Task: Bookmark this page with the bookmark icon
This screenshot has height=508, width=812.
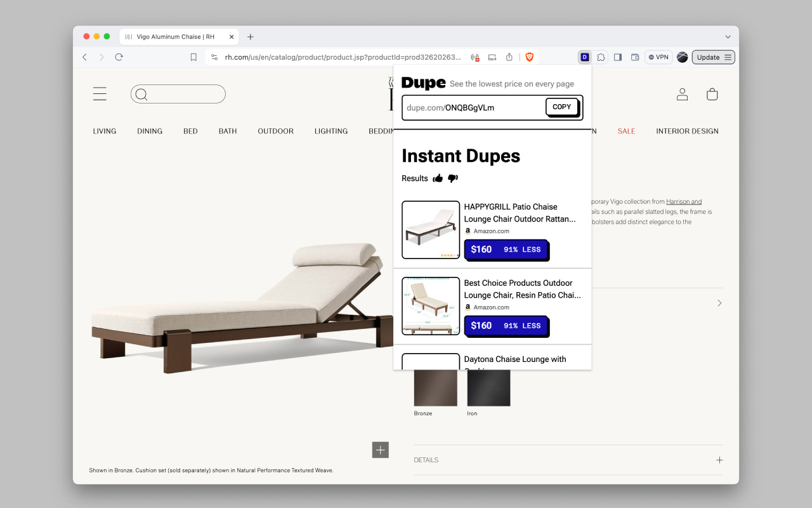Action: pyautogui.click(x=193, y=57)
